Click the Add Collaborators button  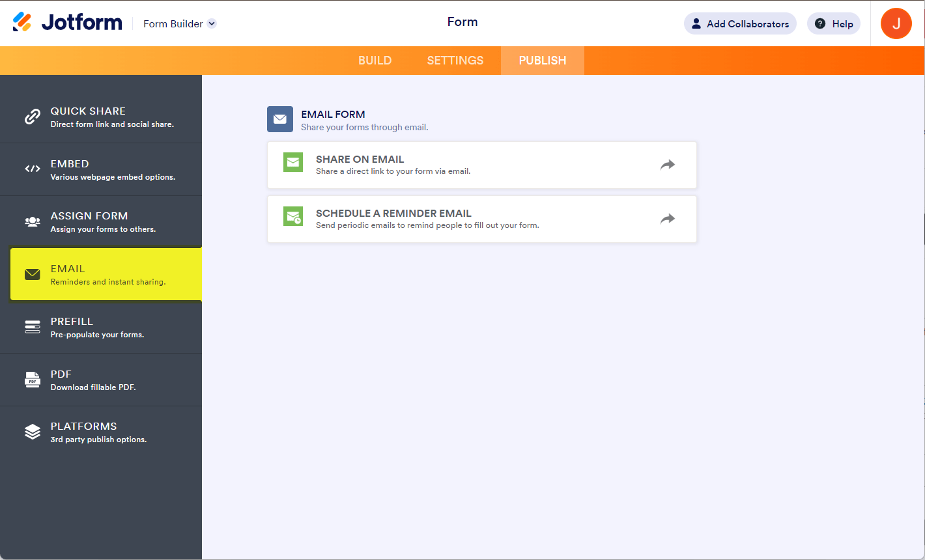click(740, 23)
